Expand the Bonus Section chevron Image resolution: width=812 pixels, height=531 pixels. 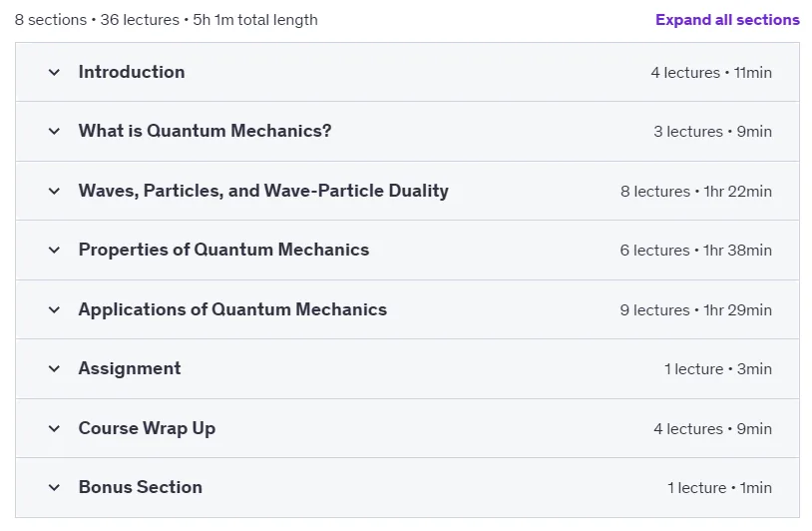(54, 487)
